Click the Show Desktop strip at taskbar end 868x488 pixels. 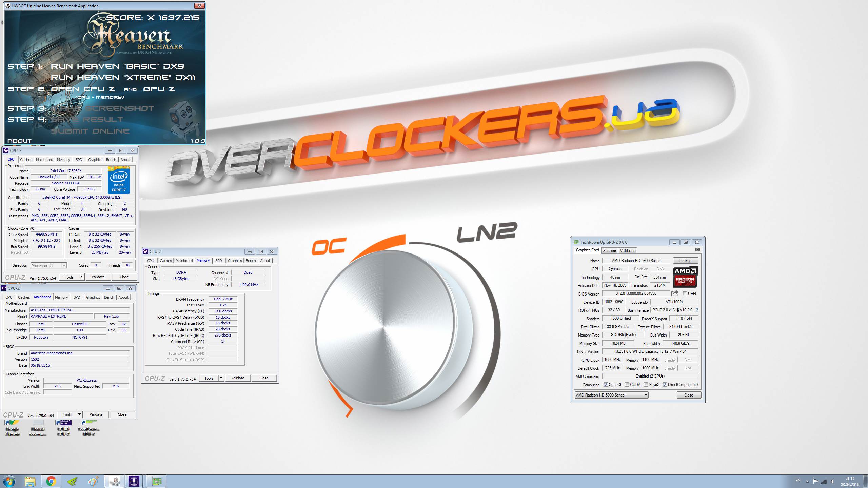(x=865, y=481)
